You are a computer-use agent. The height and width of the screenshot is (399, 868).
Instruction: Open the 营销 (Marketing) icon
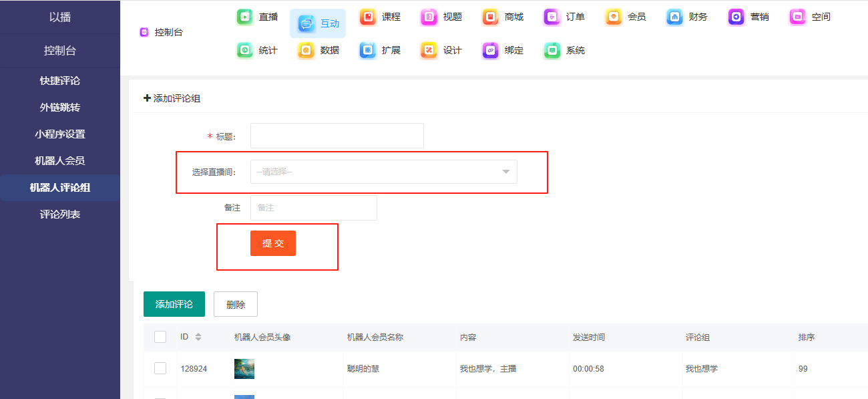point(736,17)
